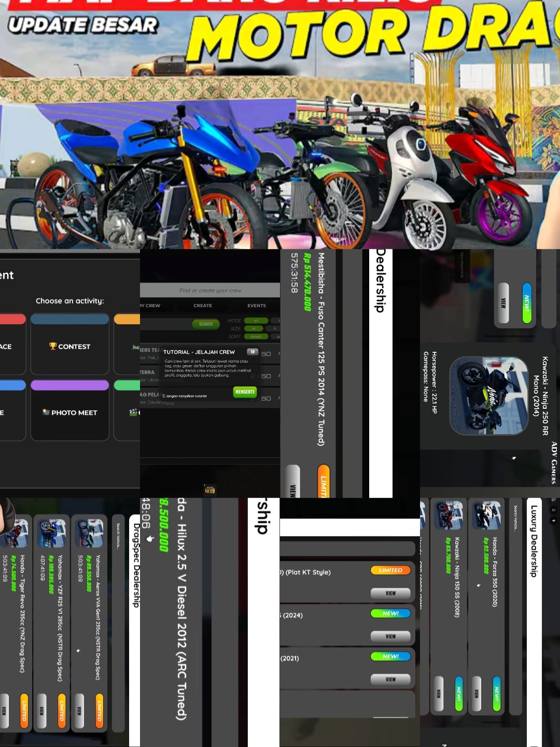Click NEW! badge on Forza 350 listing

497,693
